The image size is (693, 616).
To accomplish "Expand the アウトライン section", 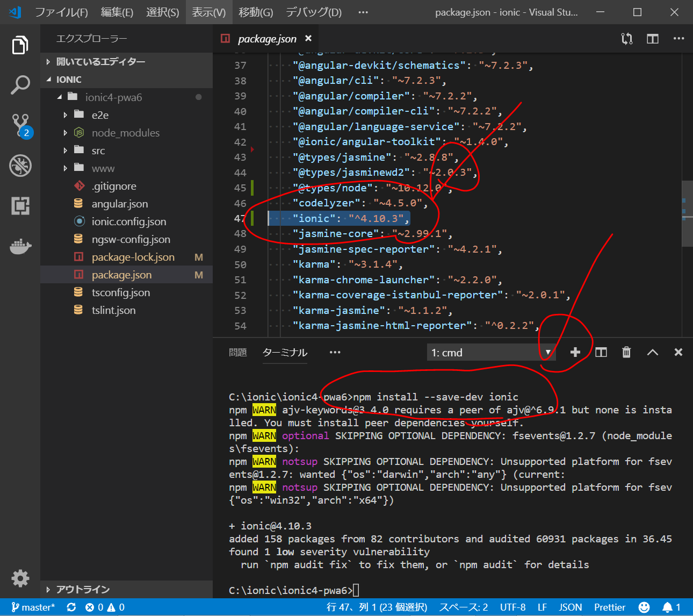I will 127,590.
